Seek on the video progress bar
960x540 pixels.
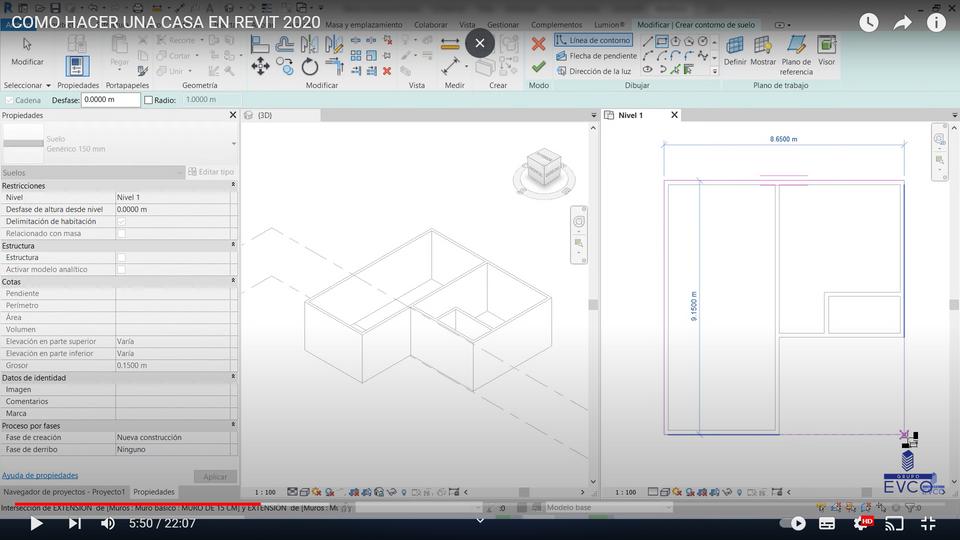pos(480,505)
